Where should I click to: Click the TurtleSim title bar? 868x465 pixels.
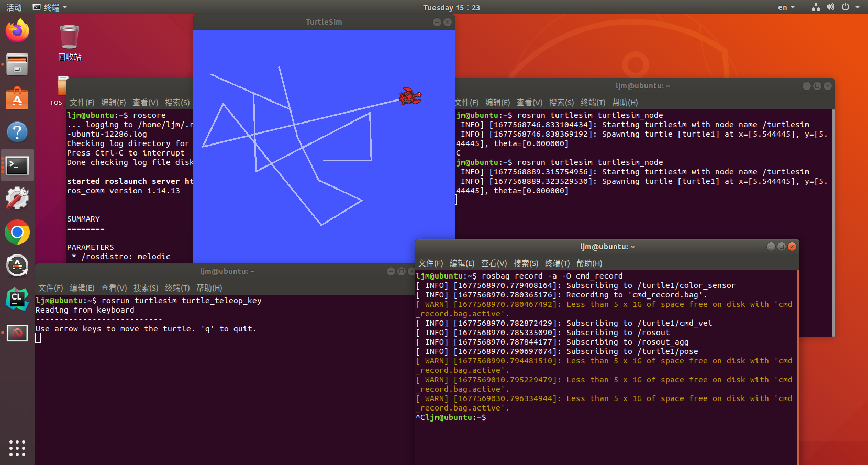tap(324, 22)
